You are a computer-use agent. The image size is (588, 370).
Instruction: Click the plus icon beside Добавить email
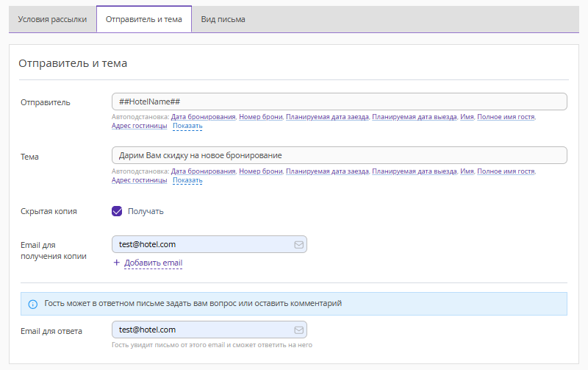116,263
